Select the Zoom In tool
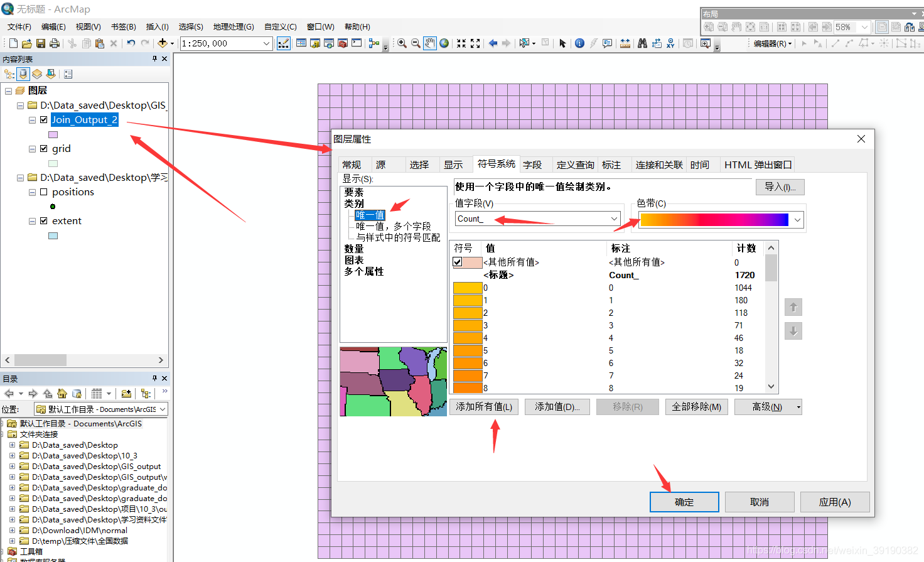The width and height of the screenshot is (924, 562). 402,43
